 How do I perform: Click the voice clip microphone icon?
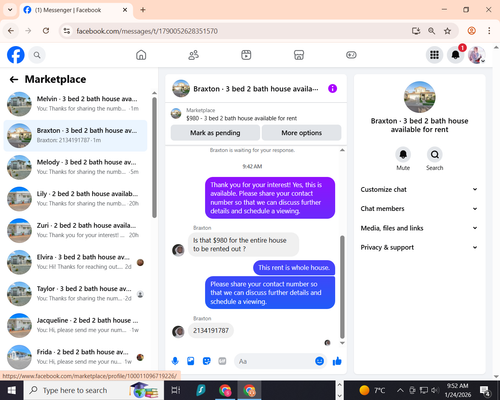(175, 361)
